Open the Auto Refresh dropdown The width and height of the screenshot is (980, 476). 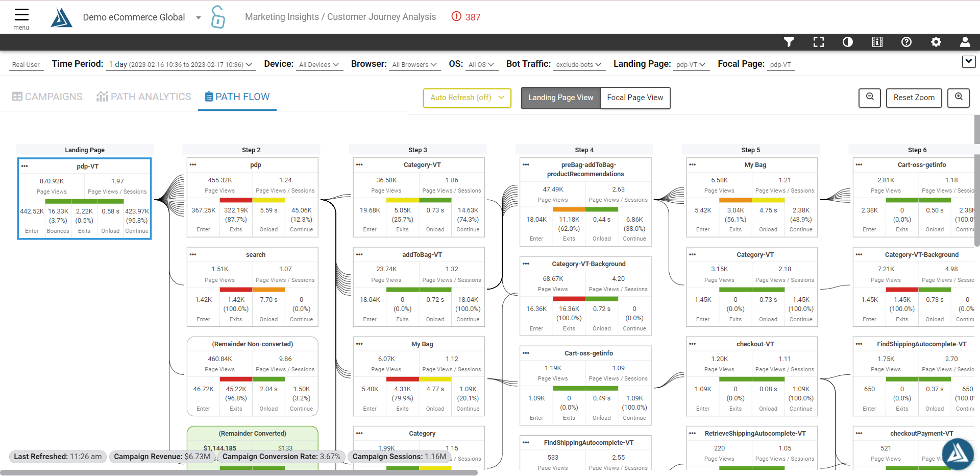coord(467,98)
